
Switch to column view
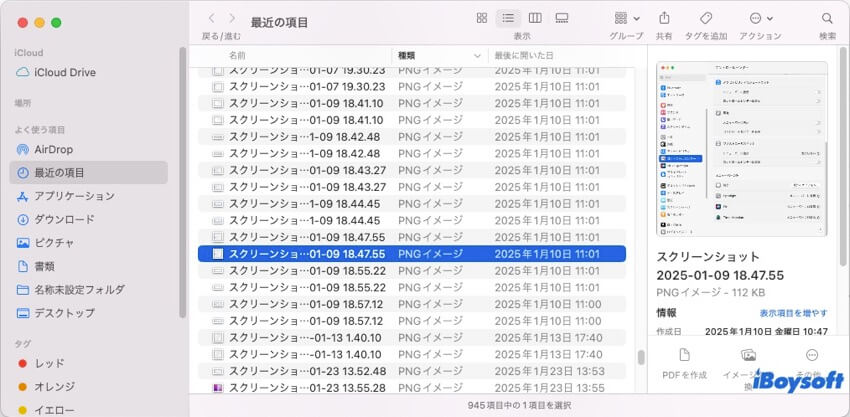pyautogui.click(x=535, y=18)
